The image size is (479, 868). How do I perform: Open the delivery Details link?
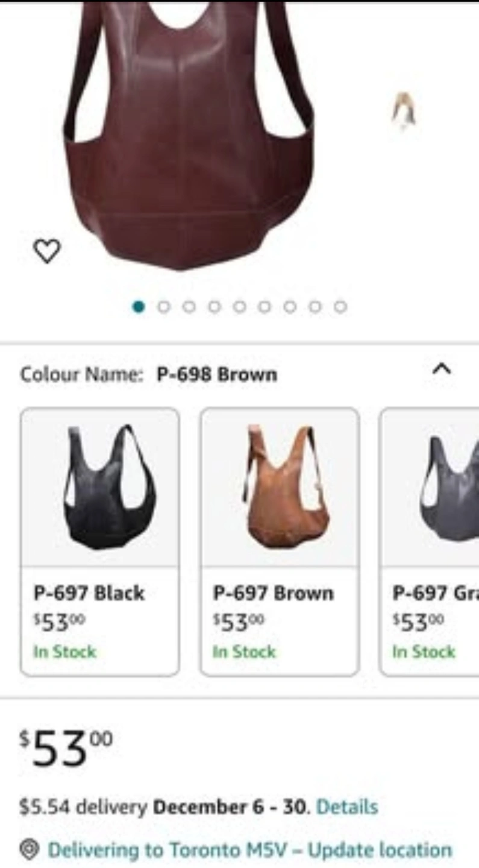point(347,807)
